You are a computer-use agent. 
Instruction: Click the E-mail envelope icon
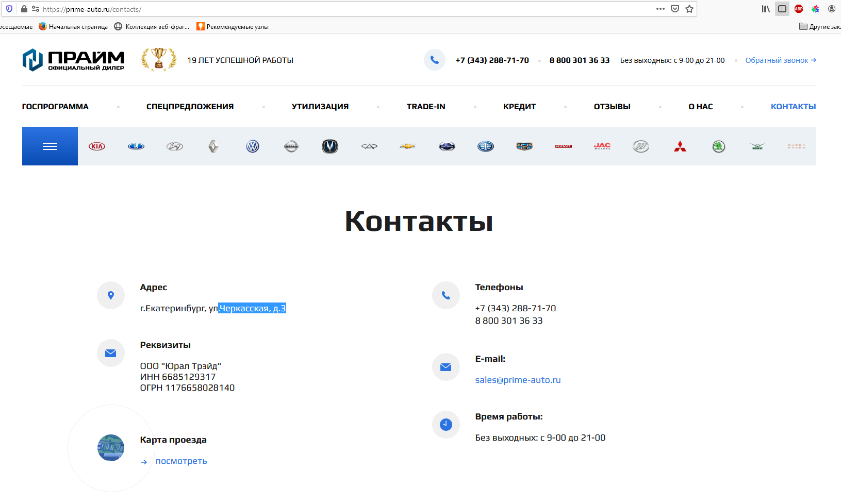446,367
